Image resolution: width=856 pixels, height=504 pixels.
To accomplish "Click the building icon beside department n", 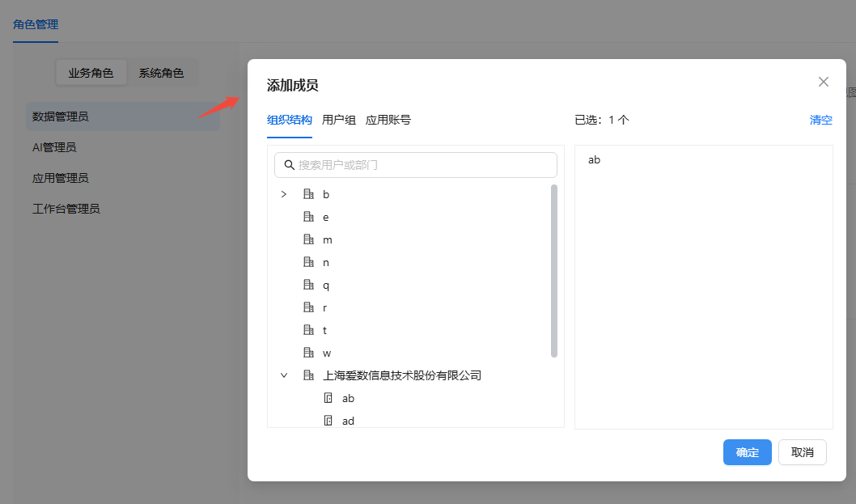I will point(308,262).
